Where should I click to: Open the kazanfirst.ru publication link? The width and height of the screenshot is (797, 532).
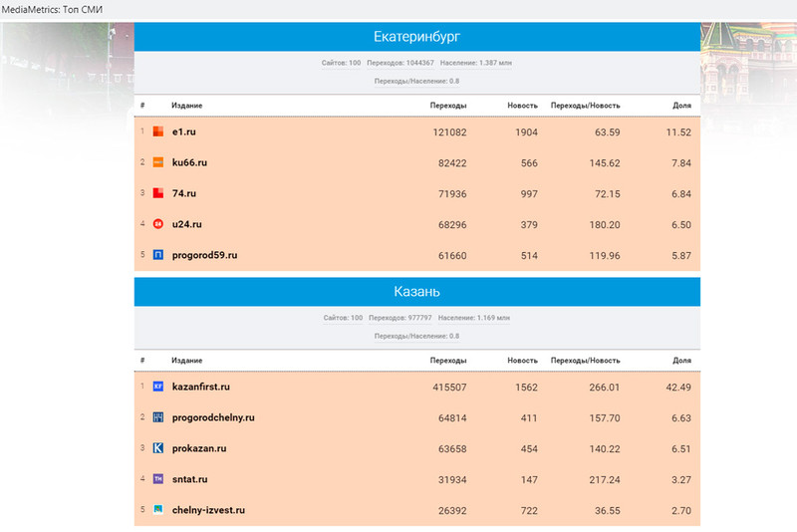[x=201, y=387]
